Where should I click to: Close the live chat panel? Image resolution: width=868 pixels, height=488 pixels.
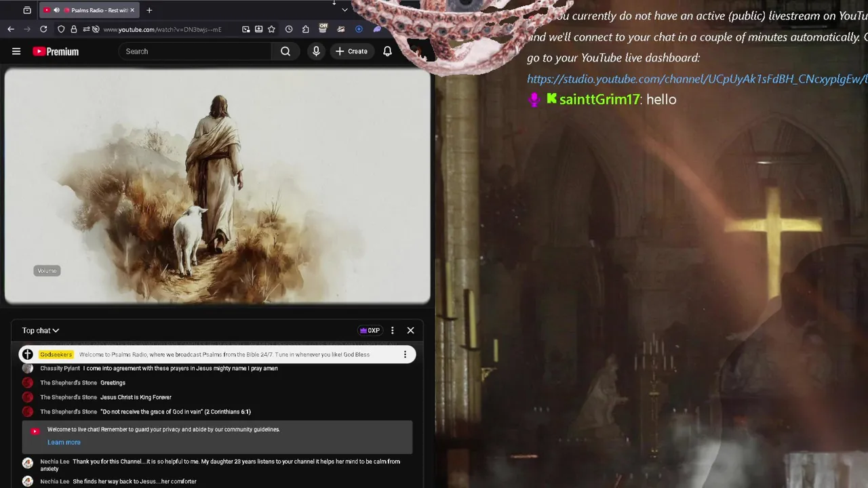coord(410,330)
